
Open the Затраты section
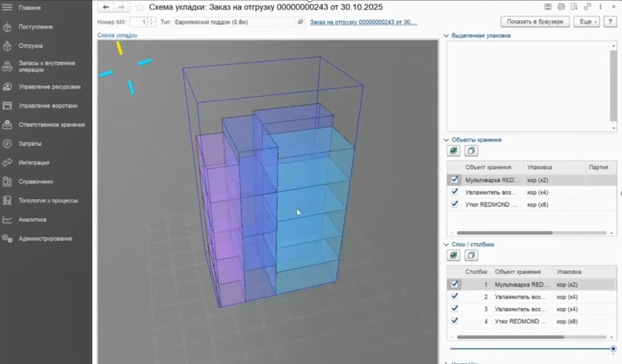pyautogui.click(x=30, y=144)
